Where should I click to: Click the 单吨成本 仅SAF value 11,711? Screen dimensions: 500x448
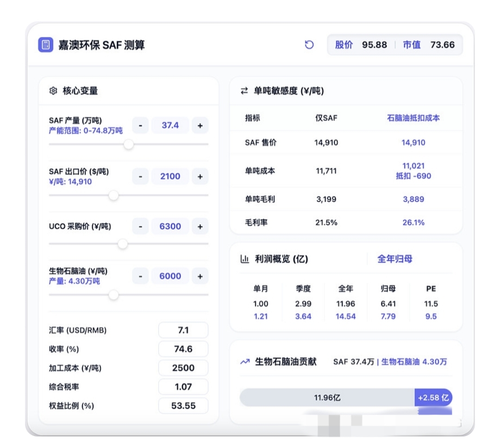point(326,171)
